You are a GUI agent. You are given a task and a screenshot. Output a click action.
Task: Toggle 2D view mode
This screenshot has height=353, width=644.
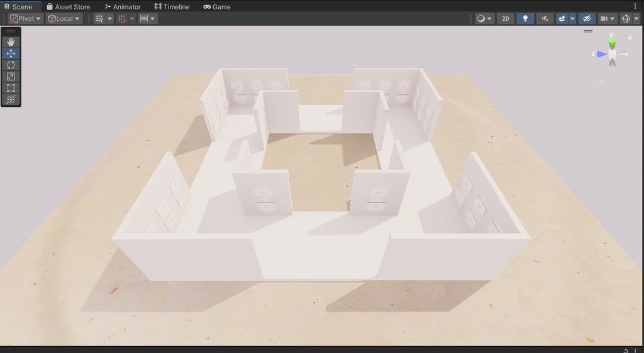[x=506, y=18]
